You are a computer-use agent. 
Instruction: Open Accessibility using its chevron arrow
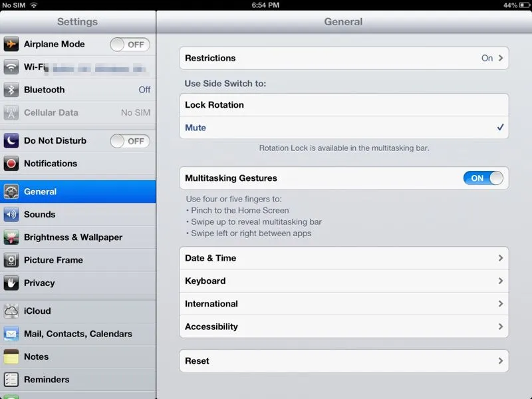pyautogui.click(x=501, y=327)
